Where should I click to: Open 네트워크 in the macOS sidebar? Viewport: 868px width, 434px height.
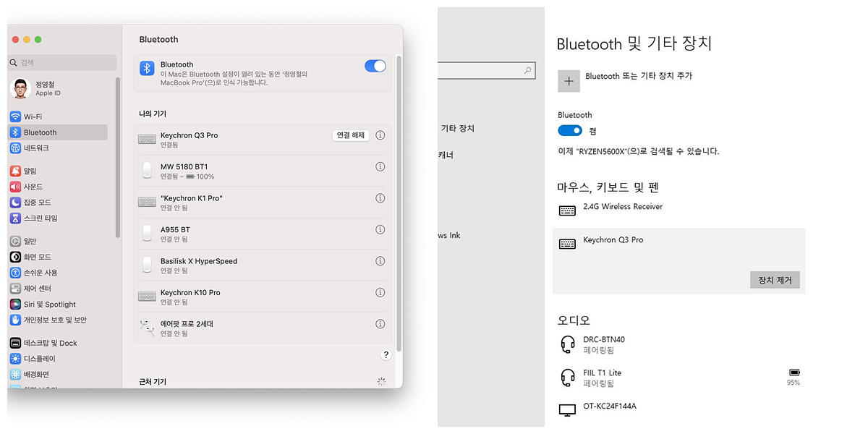pos(58,148)
